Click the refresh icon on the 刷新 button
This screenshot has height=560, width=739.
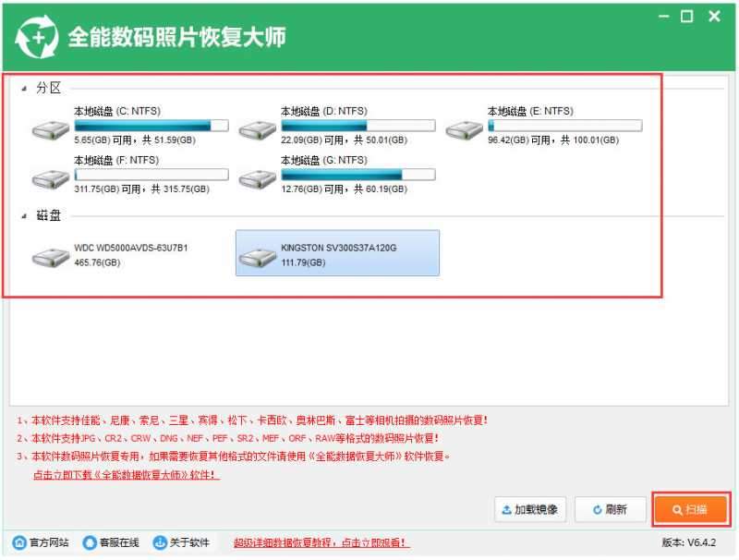click(596, 510)
